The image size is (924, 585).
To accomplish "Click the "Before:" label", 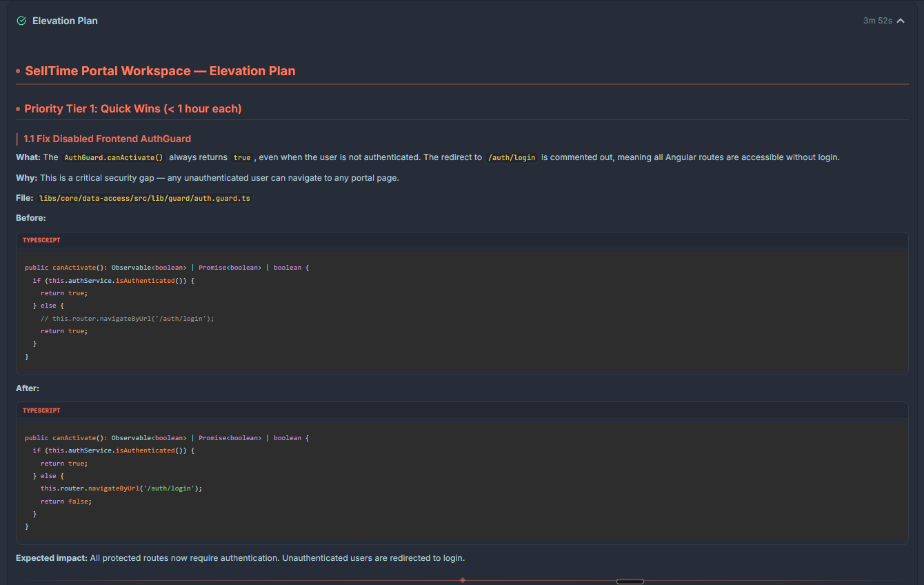I will point(31,218).
